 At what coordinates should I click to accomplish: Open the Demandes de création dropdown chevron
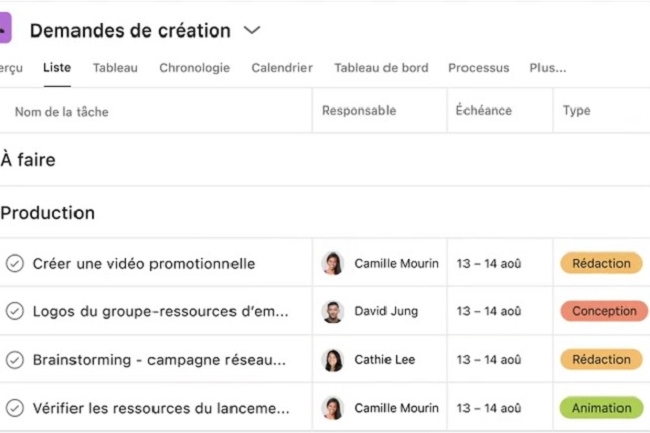[x=252, y=30]
